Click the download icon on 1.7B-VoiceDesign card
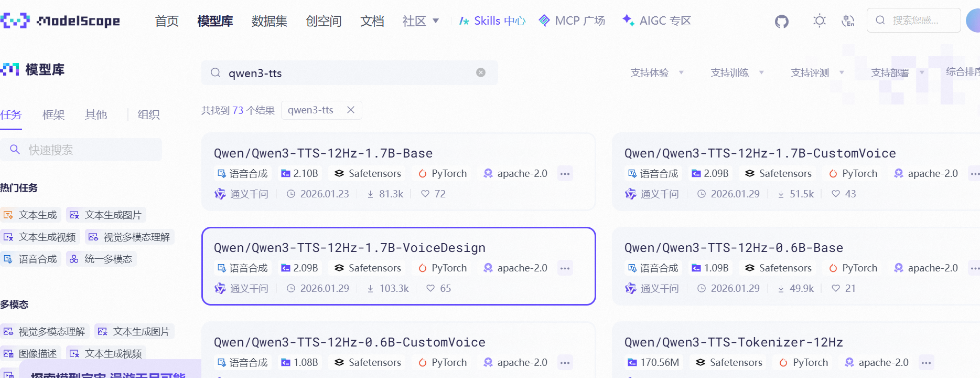 (x=370, y=288)
